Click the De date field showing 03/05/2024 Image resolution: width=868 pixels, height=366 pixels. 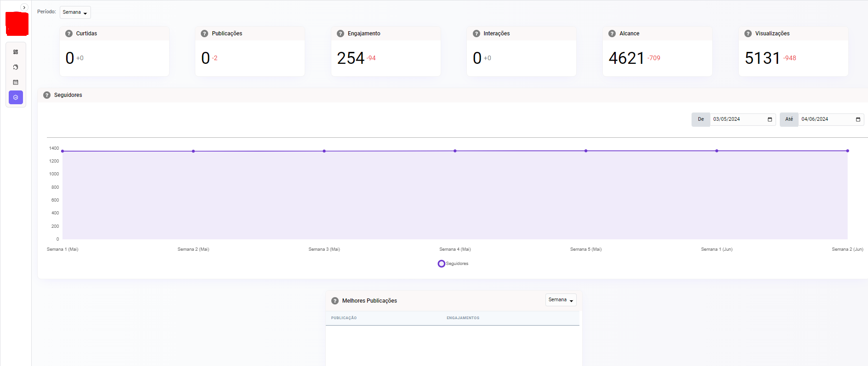(735, 119)
